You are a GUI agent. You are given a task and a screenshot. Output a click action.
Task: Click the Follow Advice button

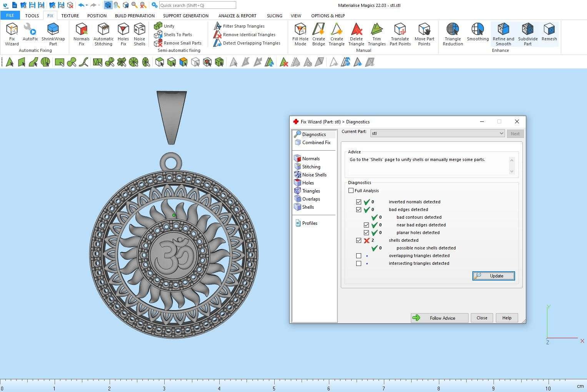click(x=439, y=318)
